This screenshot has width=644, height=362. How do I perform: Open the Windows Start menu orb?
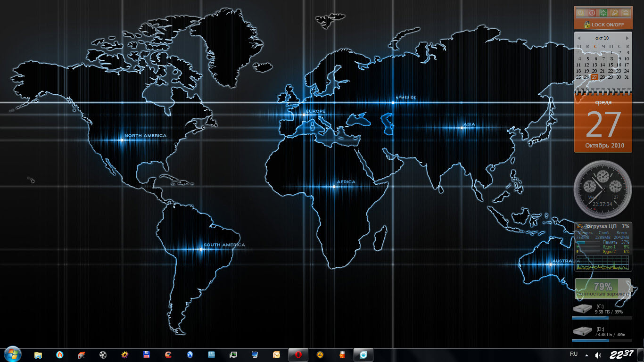13,354
